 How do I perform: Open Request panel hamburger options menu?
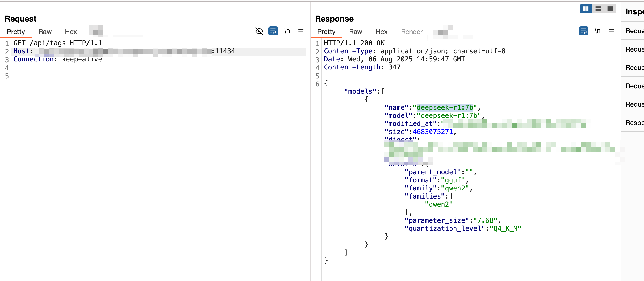(x=301, y=31)
